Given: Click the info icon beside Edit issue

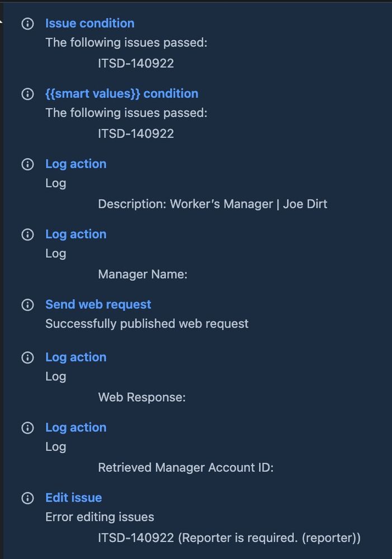Looking at the screenshot, I should pyautogui.click(x=27, y=498).
